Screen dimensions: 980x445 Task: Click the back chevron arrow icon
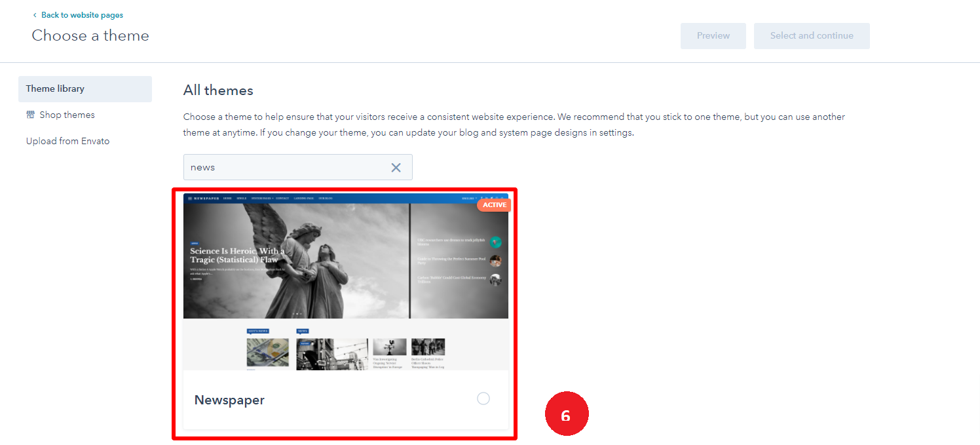click(35, 15)
